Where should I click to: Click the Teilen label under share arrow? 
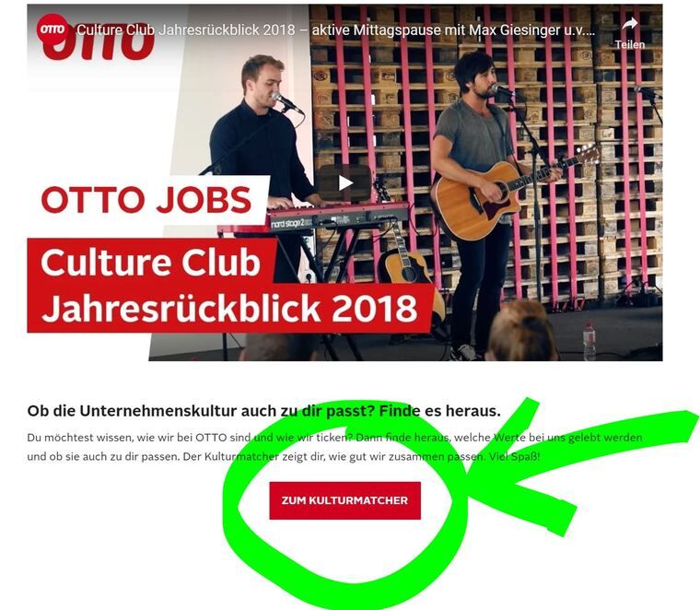(x=630, y=44)
